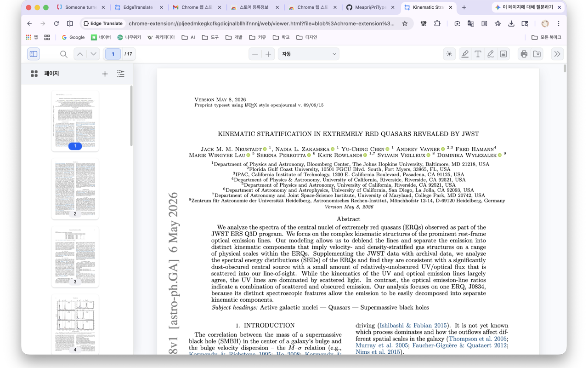Open the document outline list view
Viewport: 588px width, 368px height.
121,74
